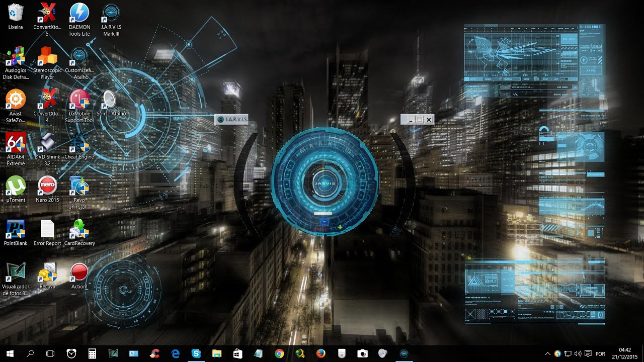The height and width of the screenshot is (362, 644).
Task: Launch CardRecovery shortcut
Action: 79,233
